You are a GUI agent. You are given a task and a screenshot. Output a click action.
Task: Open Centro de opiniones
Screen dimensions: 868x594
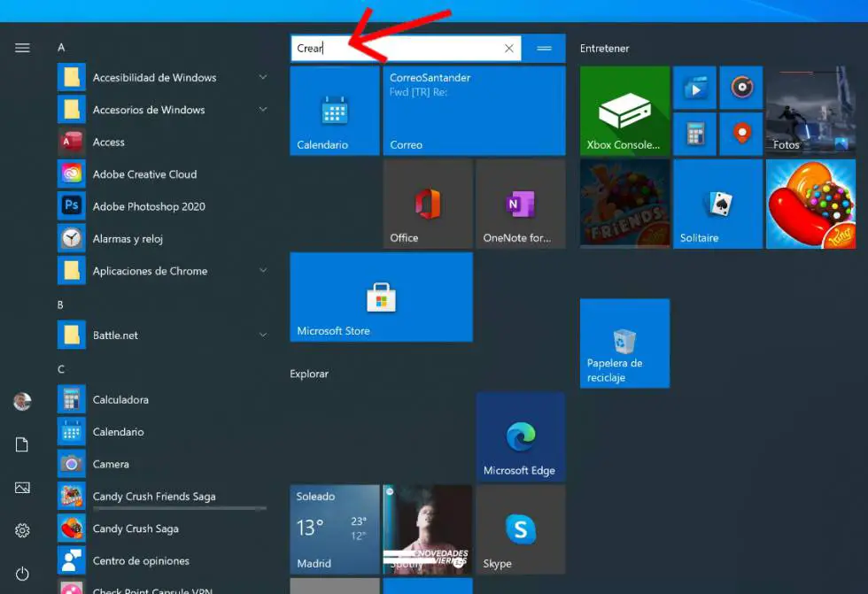[162, 560]
